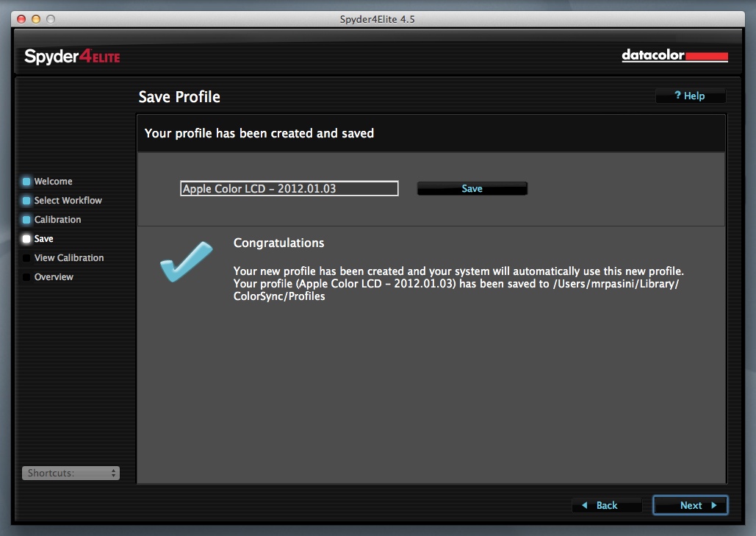The height and width of the screenshot is (536, 756).
Task: Click the datacolor logo
Action: [x=674, y=56]
